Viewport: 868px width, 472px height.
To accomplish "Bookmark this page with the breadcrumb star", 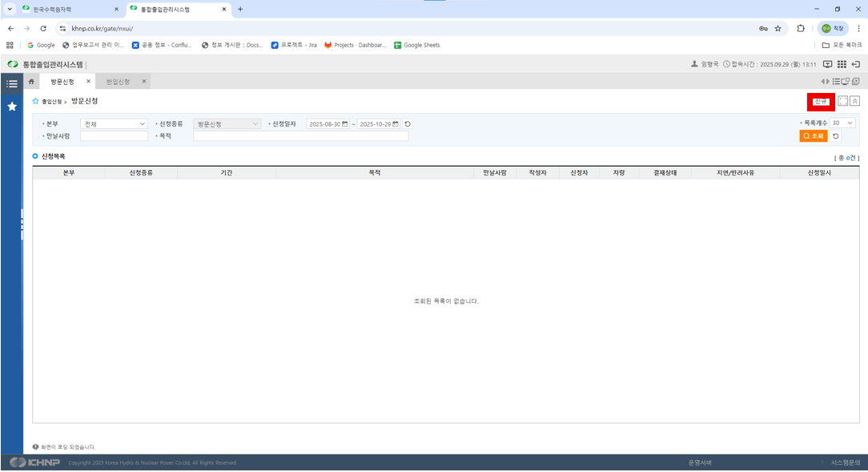I will (35, 102).
